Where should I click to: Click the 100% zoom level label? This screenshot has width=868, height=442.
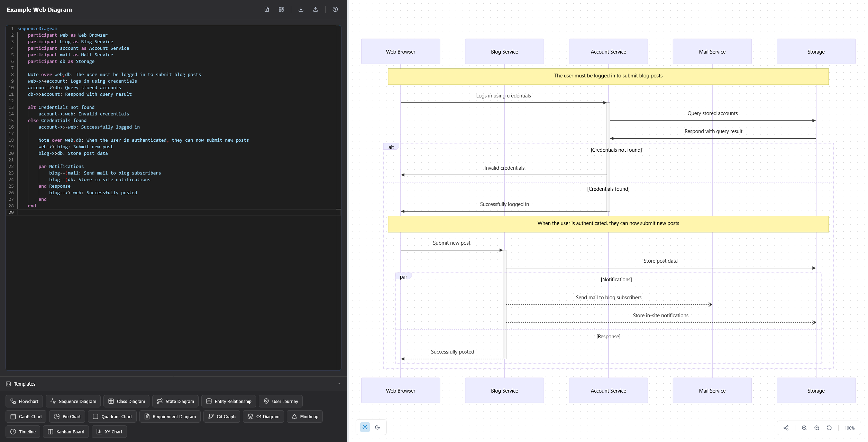coord(850,428)
